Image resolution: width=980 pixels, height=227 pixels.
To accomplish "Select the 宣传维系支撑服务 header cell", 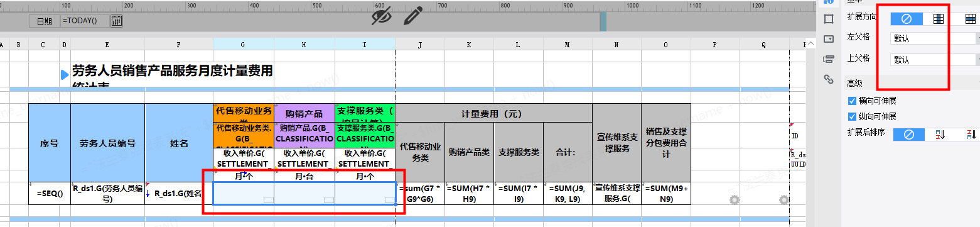I will tap(617, 143).
